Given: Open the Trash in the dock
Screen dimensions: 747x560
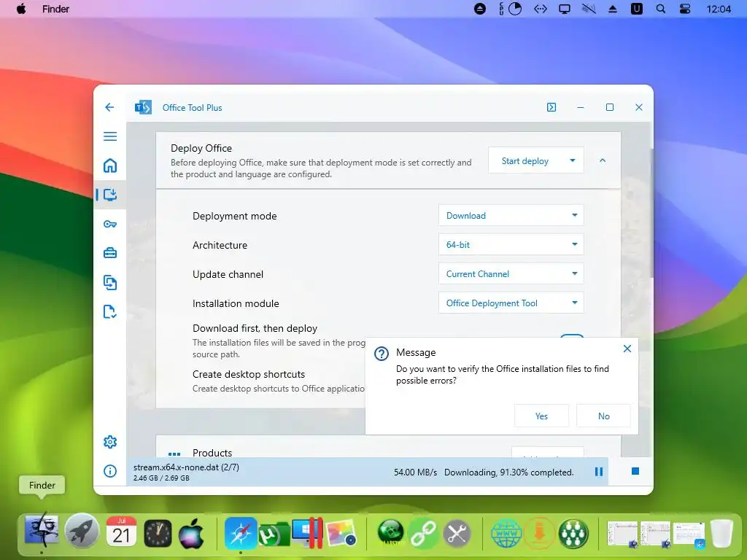Looking at the screenshot, I should [721, 533].
